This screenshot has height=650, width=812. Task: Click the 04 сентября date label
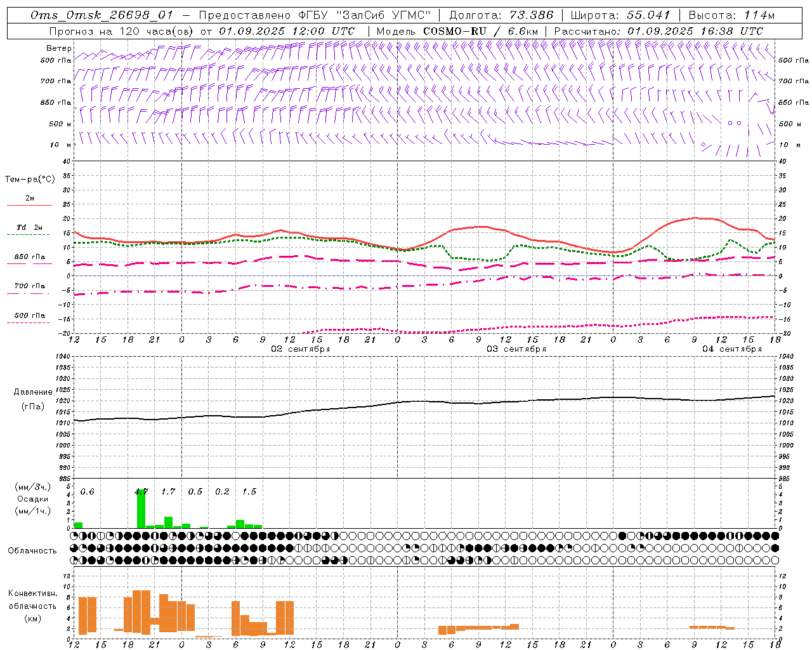click(732, 349)
